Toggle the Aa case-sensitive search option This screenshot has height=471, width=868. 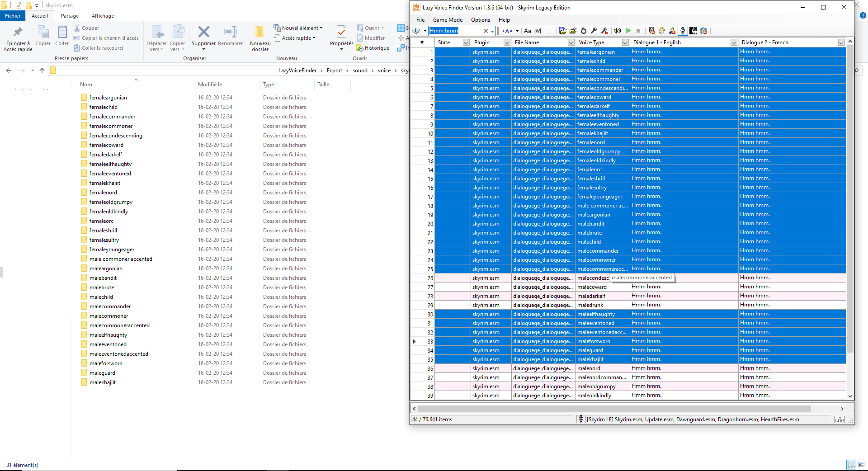tap(527, 31)
